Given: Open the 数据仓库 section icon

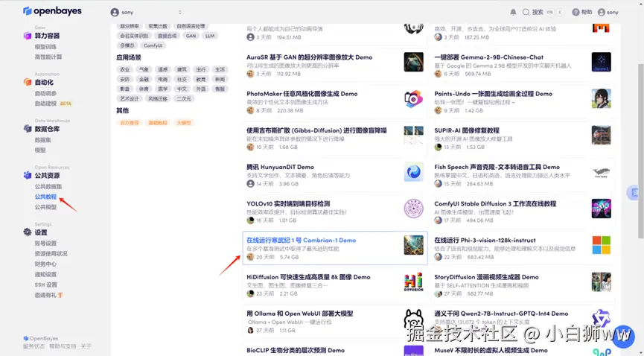Looking at the screenshot, I should point(28,129).
